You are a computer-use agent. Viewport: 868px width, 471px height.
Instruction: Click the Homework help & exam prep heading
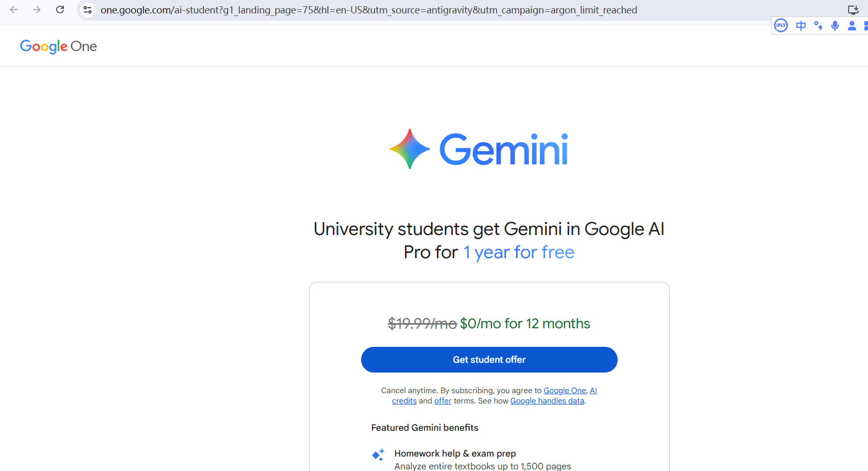tap(455, 453)
